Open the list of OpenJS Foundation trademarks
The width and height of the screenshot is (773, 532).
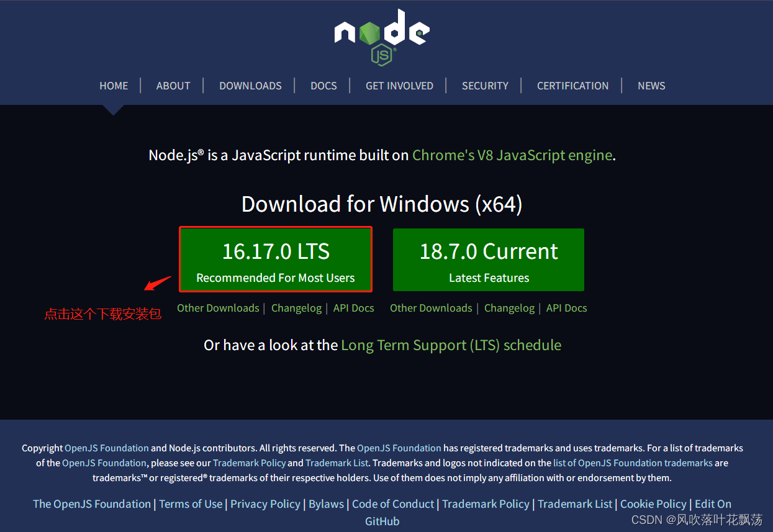coord(633,462)
